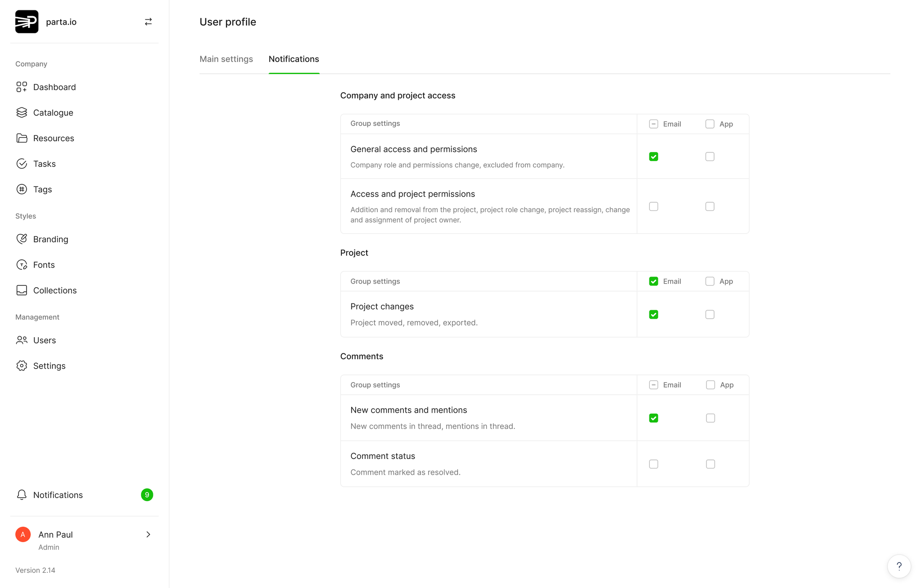This screenshot has height=588, width=921.
Task: Click the Branding icon in sidebar
Action: (22, 239)
